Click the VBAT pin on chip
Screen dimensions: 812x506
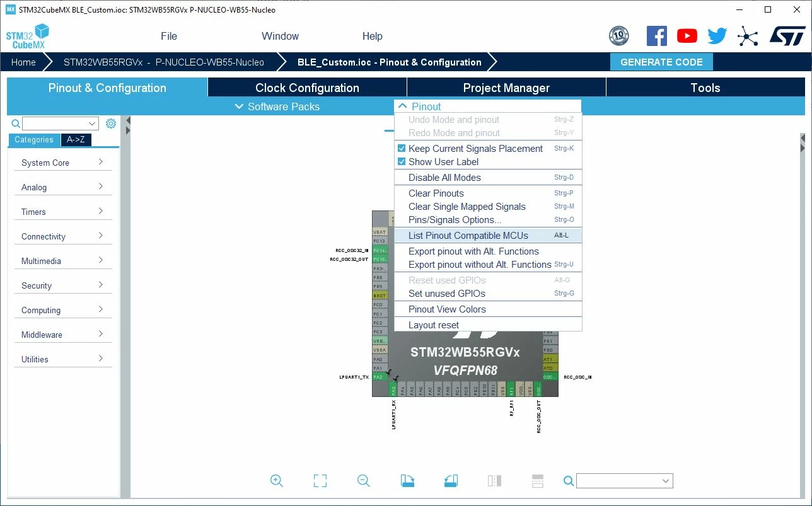pos(380,232)
